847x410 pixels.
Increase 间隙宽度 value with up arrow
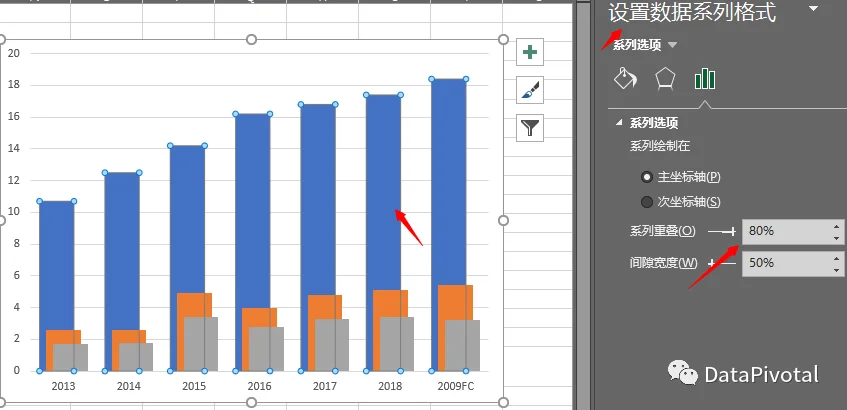[x=837, y=258]
